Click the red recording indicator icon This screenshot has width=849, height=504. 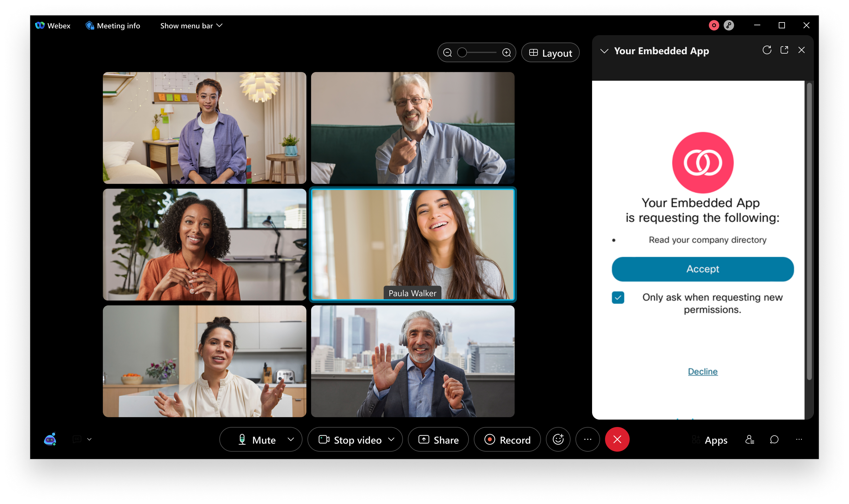tap(713, 25)
